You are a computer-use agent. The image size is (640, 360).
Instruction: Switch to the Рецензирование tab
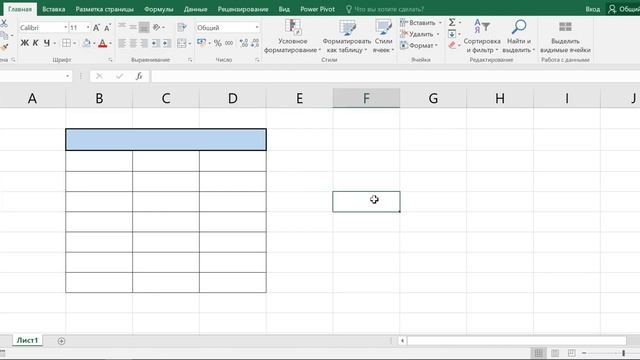point(243,9)
